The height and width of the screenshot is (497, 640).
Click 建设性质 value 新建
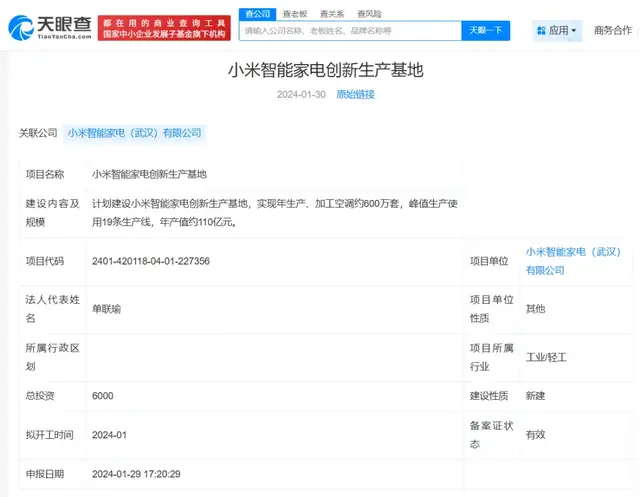pyautogui.click(x=536, y=396)
